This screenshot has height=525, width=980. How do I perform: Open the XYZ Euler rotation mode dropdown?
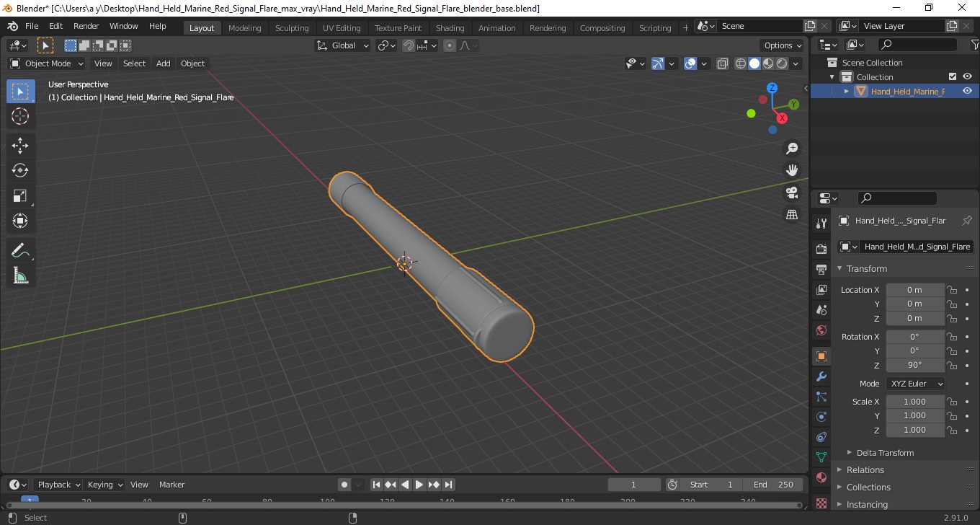[x=915, y=384]
